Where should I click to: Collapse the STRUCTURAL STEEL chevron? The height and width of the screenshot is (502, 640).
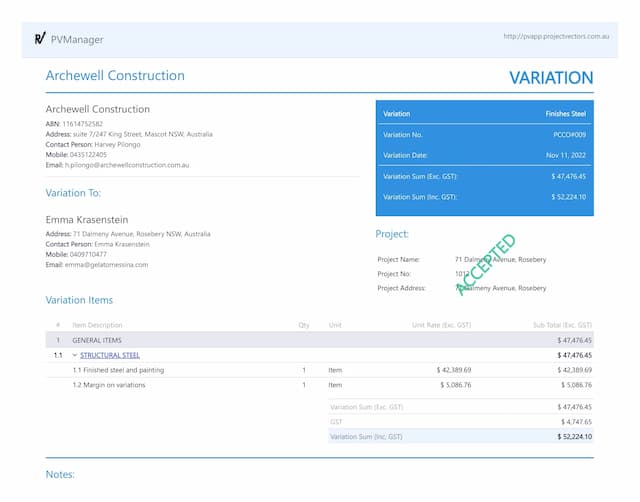click(x=74, y=355)
